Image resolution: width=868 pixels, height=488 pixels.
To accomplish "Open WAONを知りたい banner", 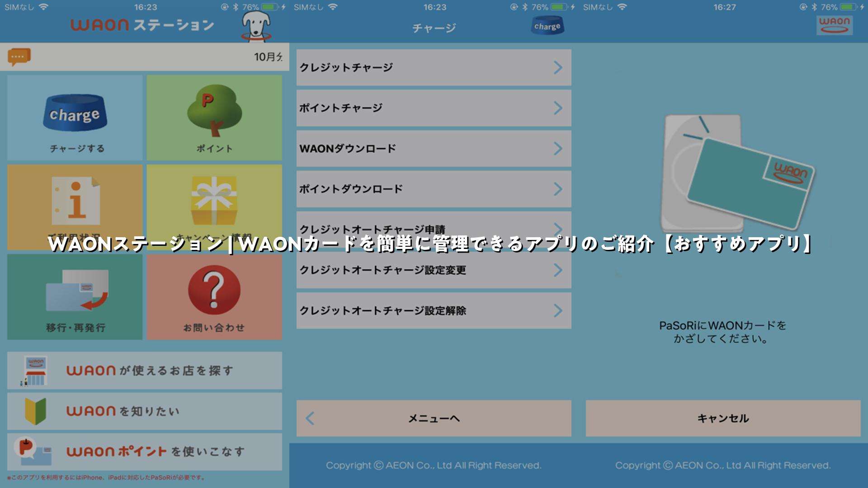I will click(145, 411).
